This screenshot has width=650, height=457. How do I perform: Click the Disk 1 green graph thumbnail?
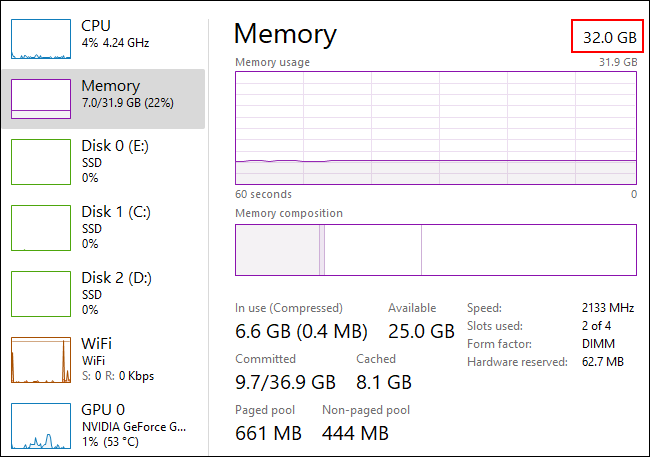tap(41, 228)
